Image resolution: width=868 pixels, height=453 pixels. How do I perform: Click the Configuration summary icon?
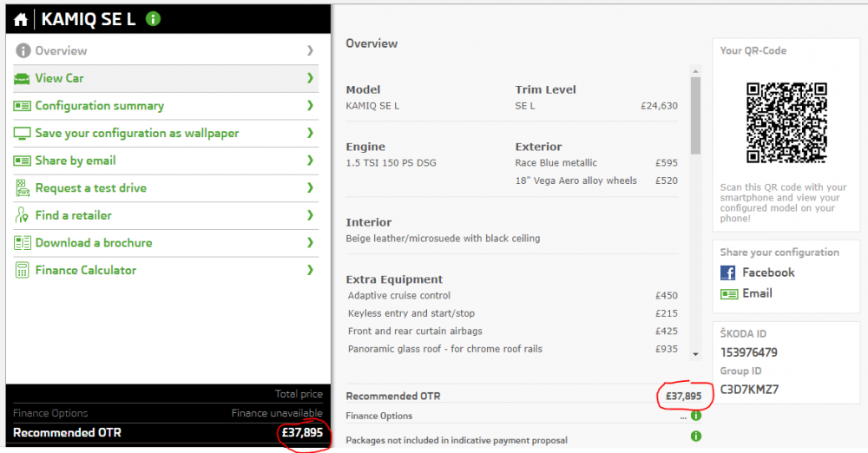(23, 105)
